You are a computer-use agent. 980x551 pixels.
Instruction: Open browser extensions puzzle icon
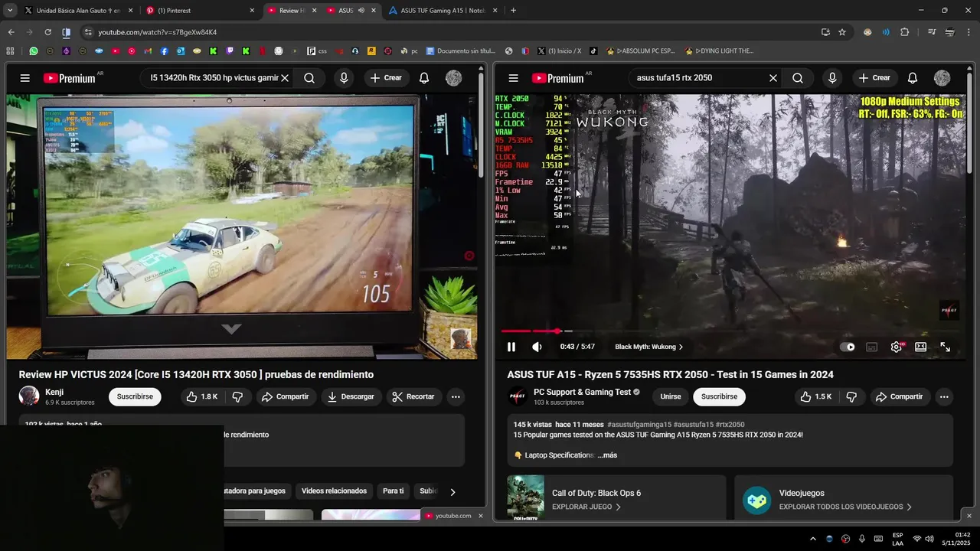click(905, 32)
